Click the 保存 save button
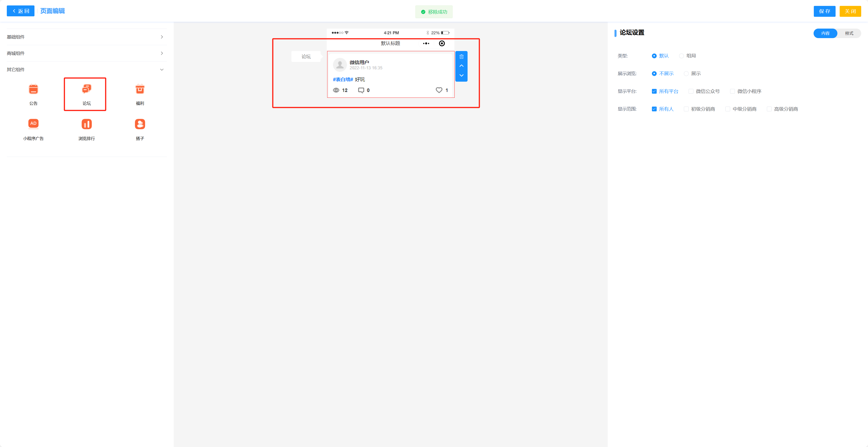868x447 pixels. point(824,12)
